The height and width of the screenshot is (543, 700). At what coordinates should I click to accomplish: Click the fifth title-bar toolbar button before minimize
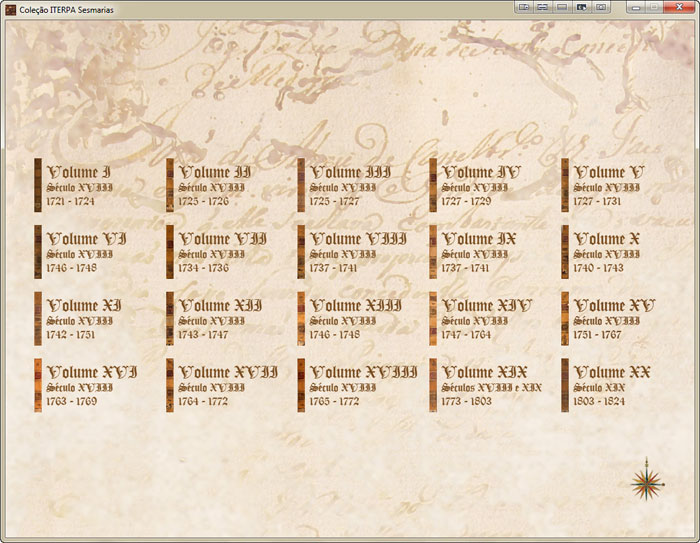(601, 7)
